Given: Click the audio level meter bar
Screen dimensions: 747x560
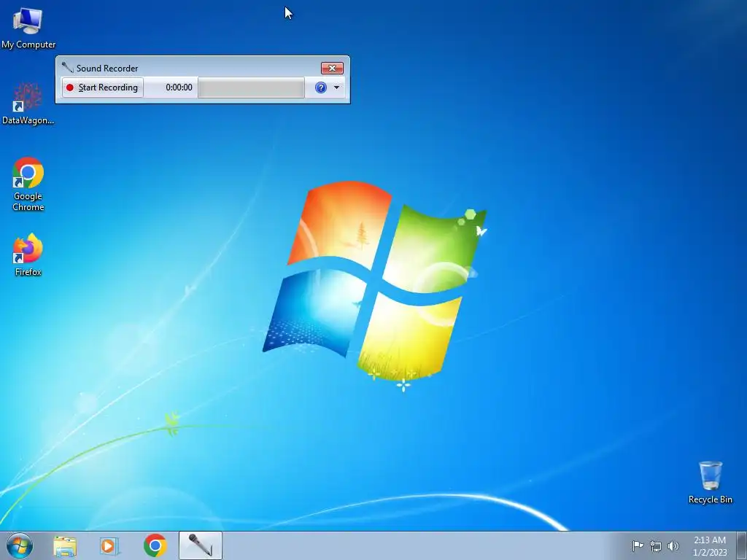Looking at the screenshot, I should tap(251, 87).
